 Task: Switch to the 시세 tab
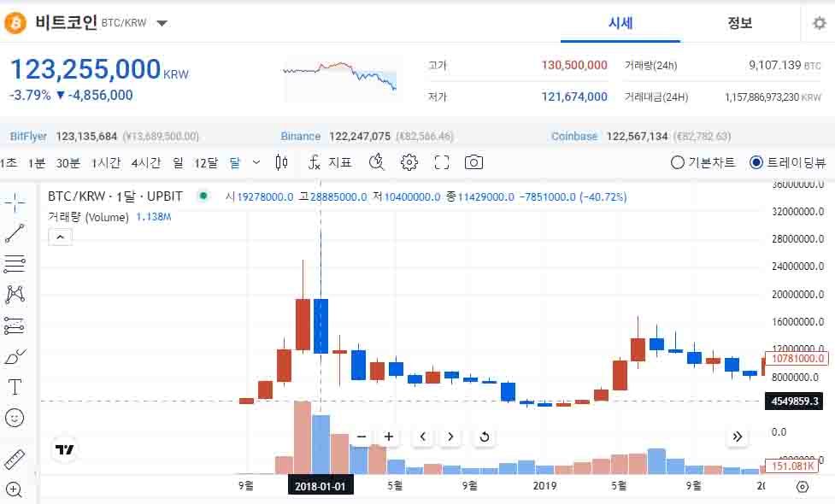click(620, 23)
